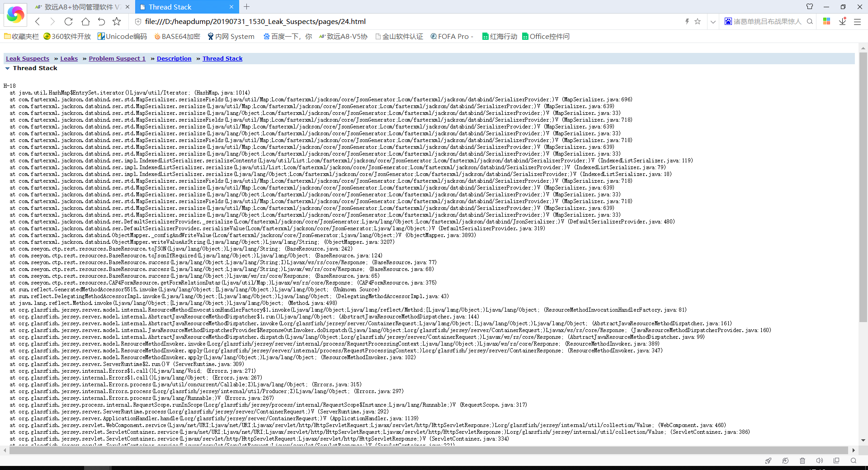Open the colorful extensions grid icon

826,21
